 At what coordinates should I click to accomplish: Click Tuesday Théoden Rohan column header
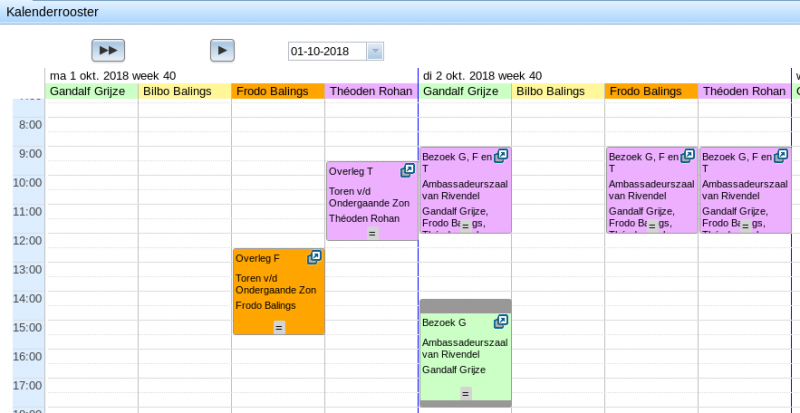pyautogui.click(x=745, y=91)
